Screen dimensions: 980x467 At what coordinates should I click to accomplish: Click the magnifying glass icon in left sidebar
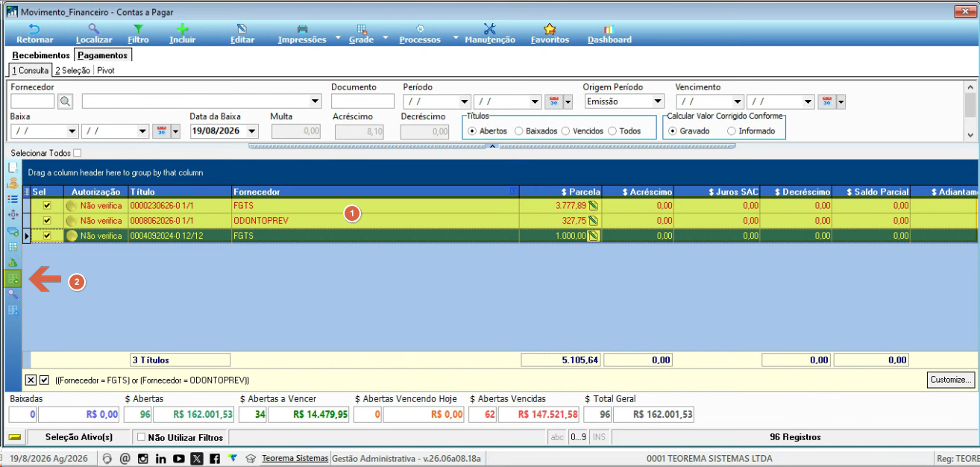pyautogui.click(x=13, y=295)
